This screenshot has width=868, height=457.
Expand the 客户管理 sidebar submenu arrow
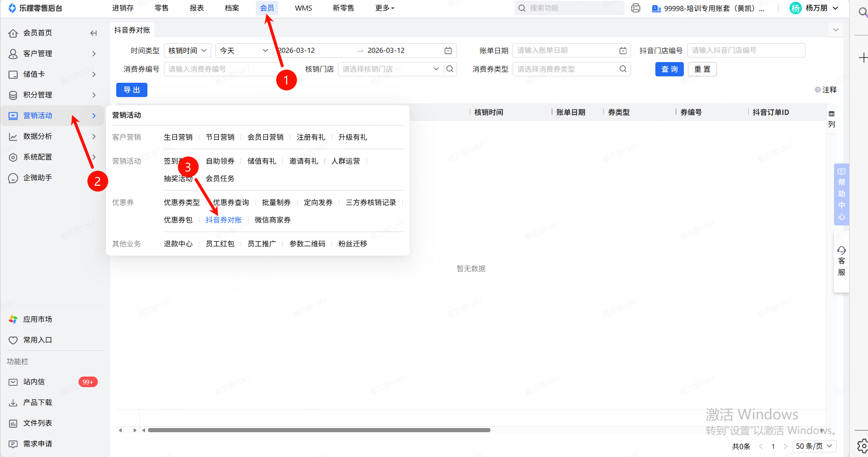coord(94,54)
